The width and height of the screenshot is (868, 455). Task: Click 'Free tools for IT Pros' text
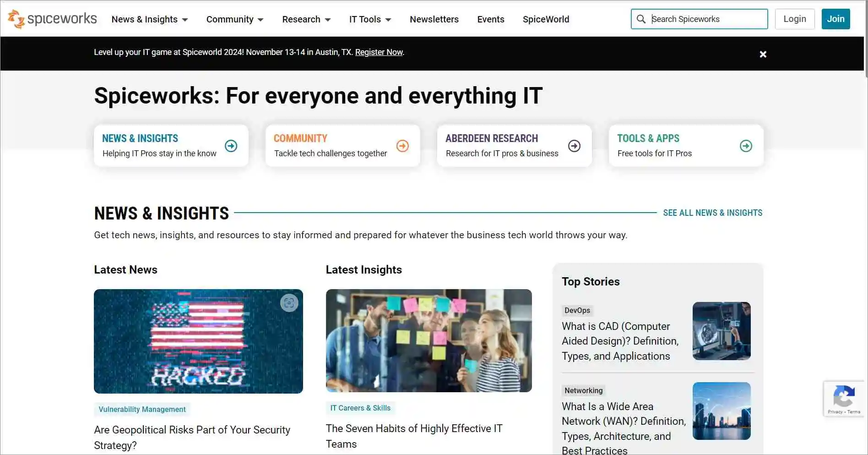(x=654, y=153)
